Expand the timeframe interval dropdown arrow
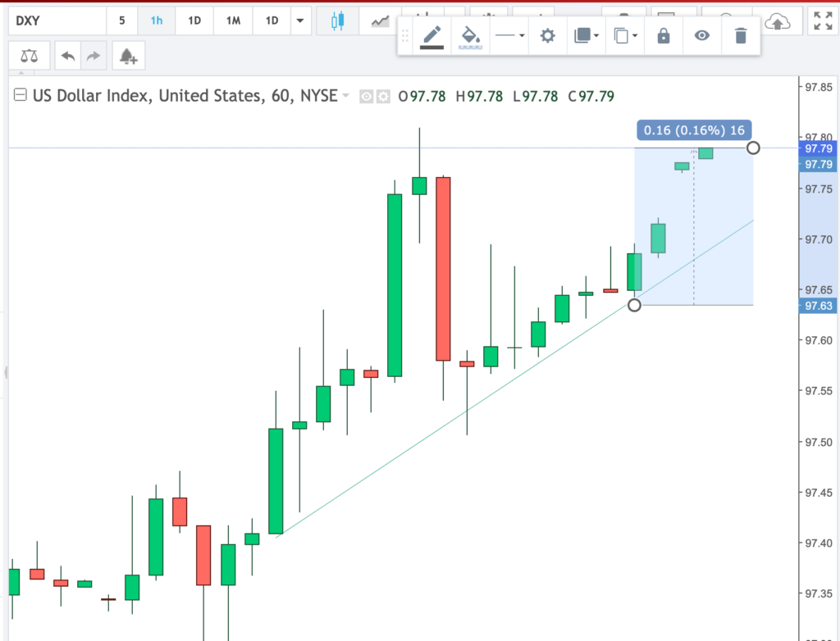The width and height of the screenshot is (840, 641). 300,21
